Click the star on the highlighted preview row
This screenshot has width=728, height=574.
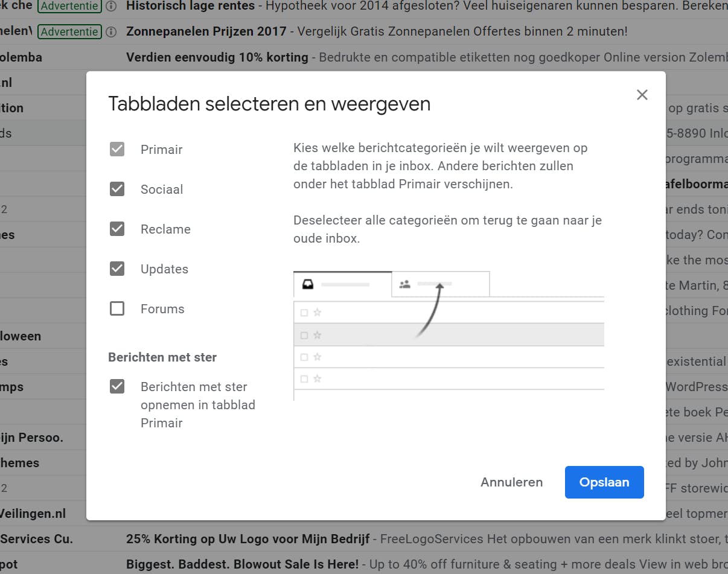pos(317,334)
